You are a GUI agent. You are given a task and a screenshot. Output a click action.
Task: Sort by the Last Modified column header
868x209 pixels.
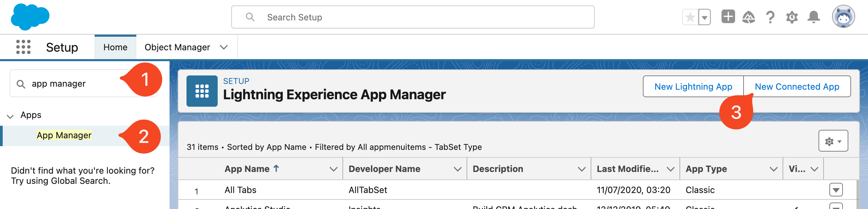(x=628, y=169)
